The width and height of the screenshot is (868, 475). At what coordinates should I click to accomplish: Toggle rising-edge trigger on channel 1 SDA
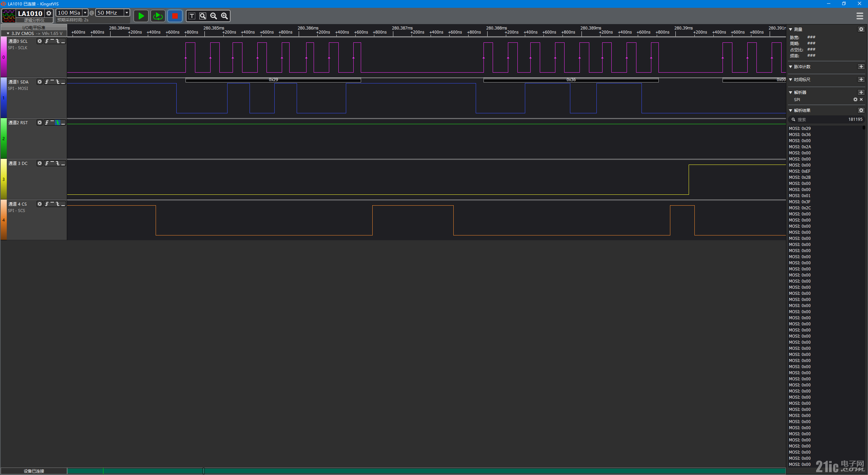coord(47,82)
